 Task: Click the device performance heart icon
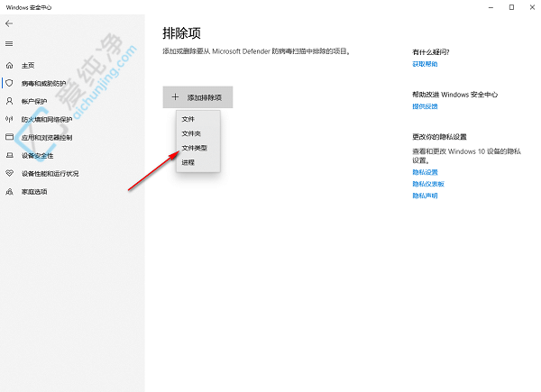pyautogui.click(x=10, y=173)
